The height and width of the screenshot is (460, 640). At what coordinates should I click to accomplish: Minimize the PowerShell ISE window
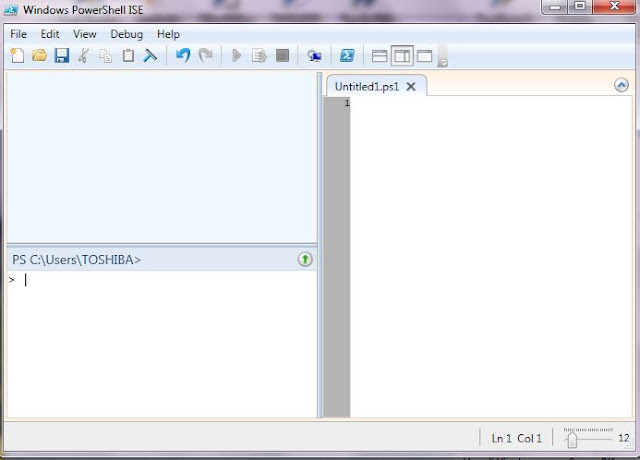(555, 7)
